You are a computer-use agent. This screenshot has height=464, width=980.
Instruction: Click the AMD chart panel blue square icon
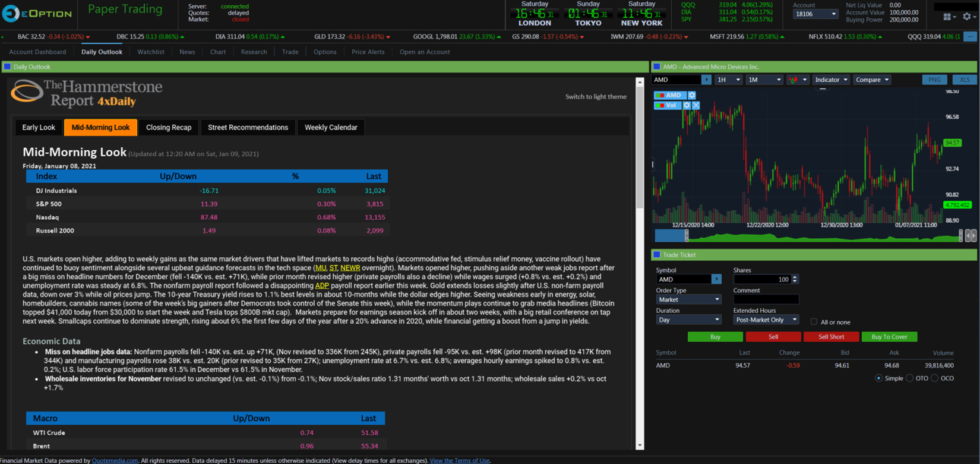(657, 67)
